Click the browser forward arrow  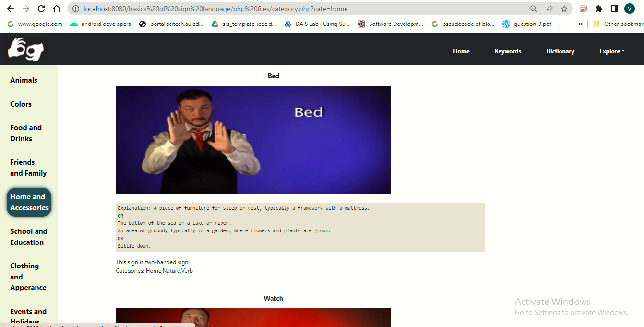(26, 9)
